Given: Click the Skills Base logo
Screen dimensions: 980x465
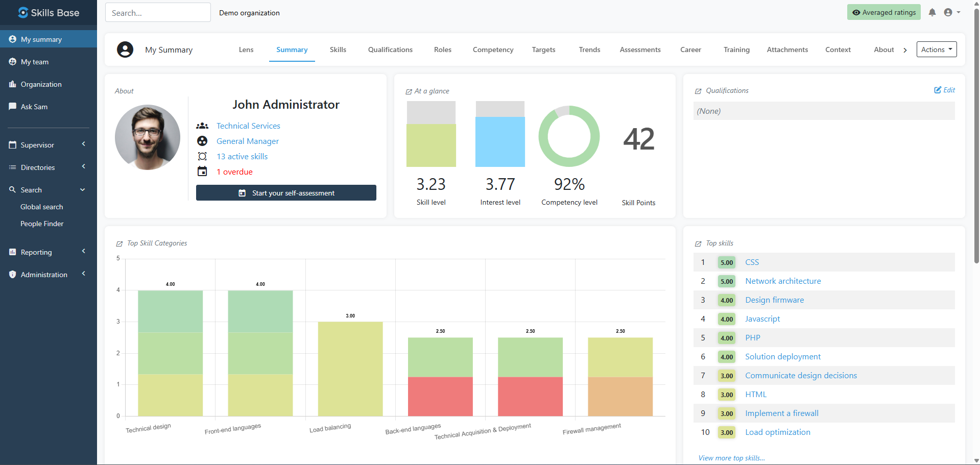Looking at the screenshot, I should 49,13.
